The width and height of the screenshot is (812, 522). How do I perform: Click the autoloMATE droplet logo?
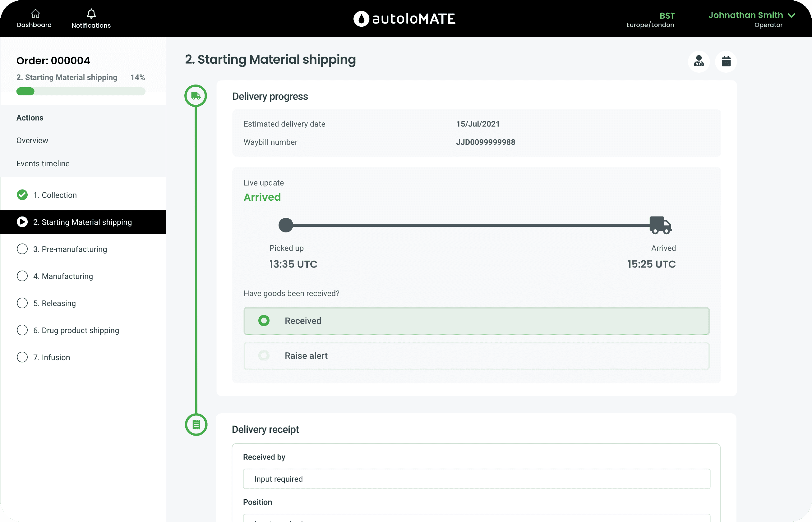(x=361, y=19)
